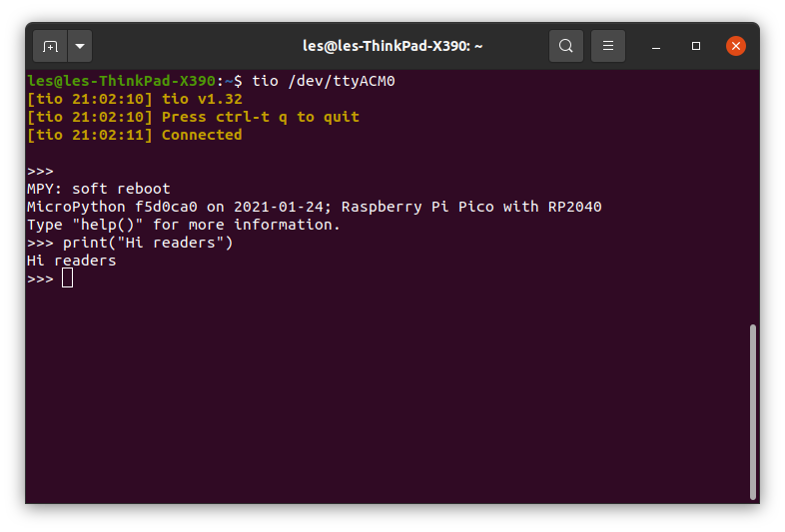
Task: Click the Hi readers output line
Action: 72,261
